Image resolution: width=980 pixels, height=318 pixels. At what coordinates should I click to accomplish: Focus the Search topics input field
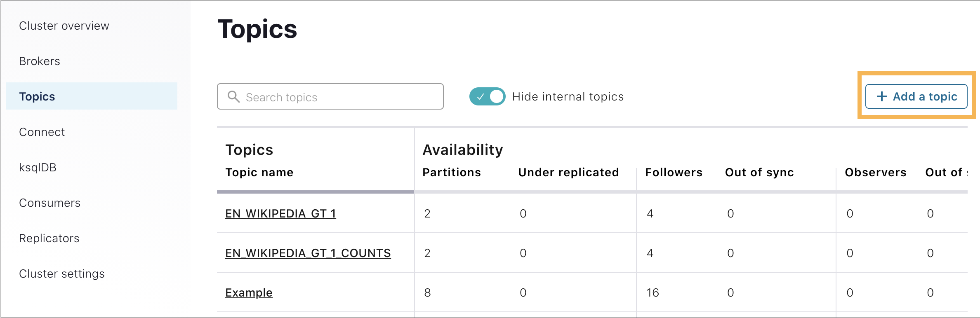(338, 97)
